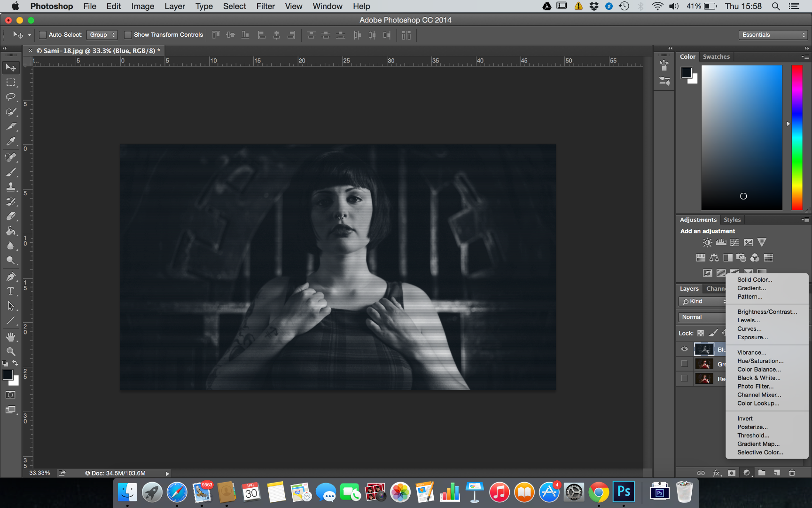Add a Brightness/Contrast adjustment icon

[x=707, y=243]
